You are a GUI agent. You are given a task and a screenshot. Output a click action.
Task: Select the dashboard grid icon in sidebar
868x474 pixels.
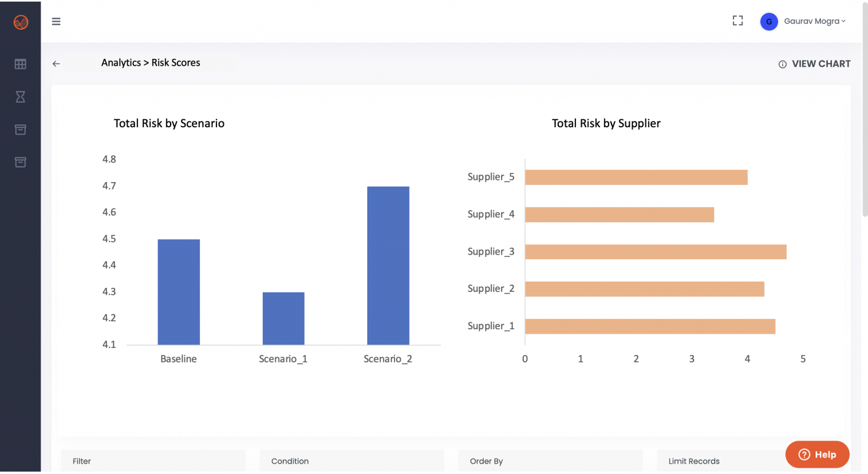[x=20, y=64]
